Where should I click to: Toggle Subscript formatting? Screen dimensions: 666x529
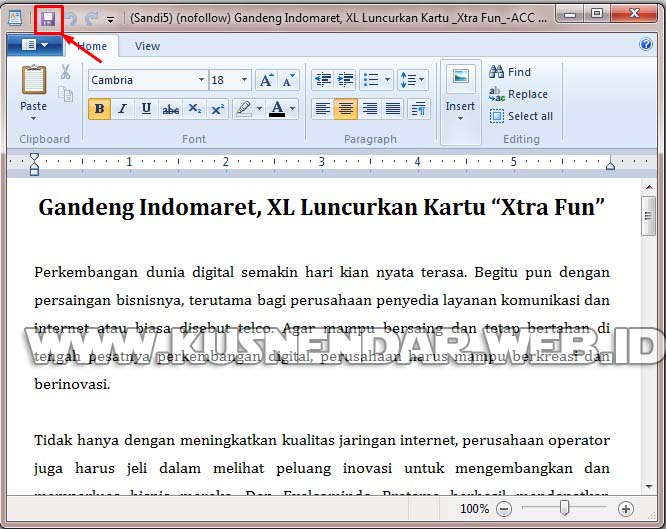pos(195,109)
